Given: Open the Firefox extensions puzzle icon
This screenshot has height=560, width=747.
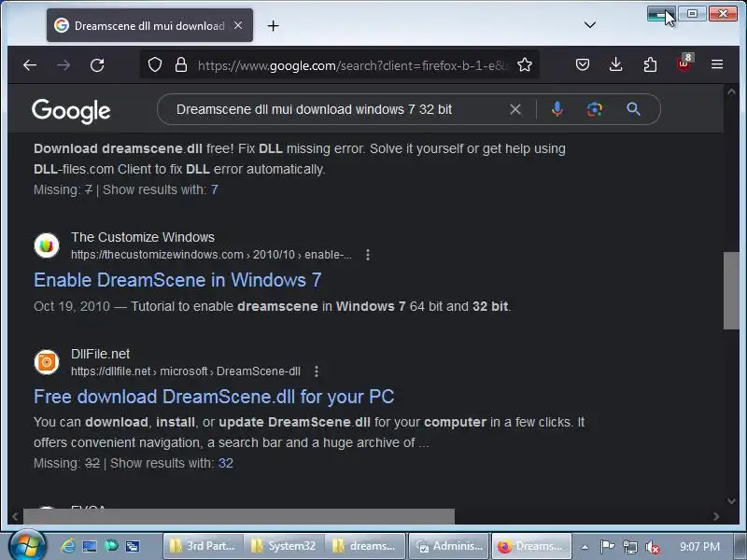Looking at the screenshot, I should [650, 64].
